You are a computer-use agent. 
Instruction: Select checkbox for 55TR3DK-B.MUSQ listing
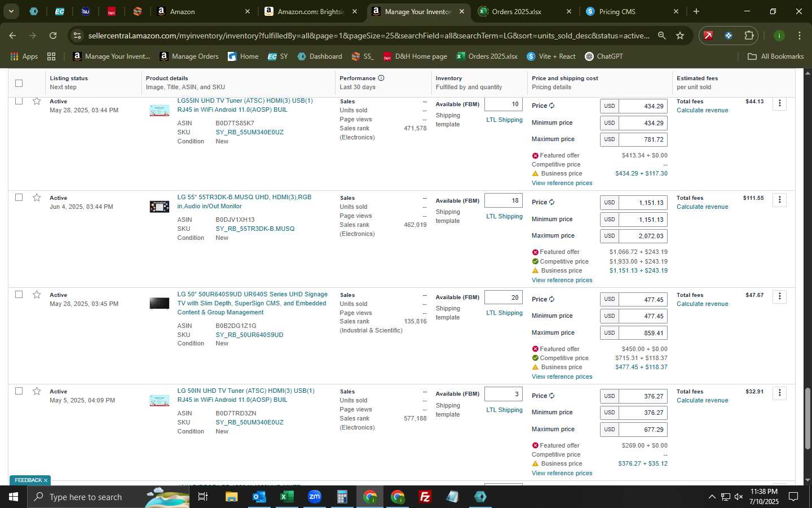[19, 198]
